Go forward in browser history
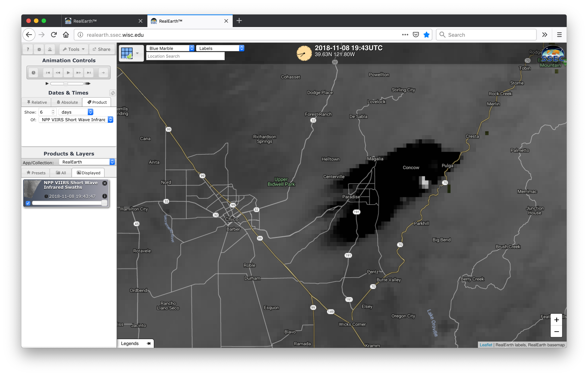This screenshot has width=588, height=376. (x=42, y=35)
